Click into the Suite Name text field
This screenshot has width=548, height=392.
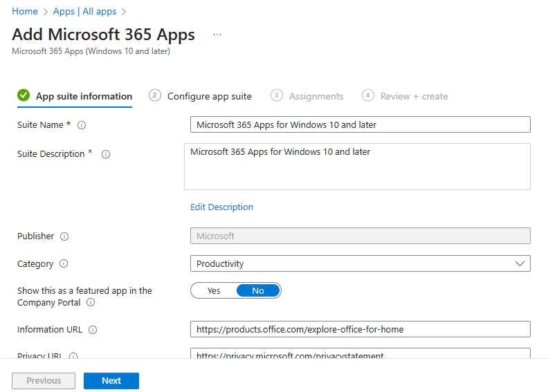pos(360,125)
